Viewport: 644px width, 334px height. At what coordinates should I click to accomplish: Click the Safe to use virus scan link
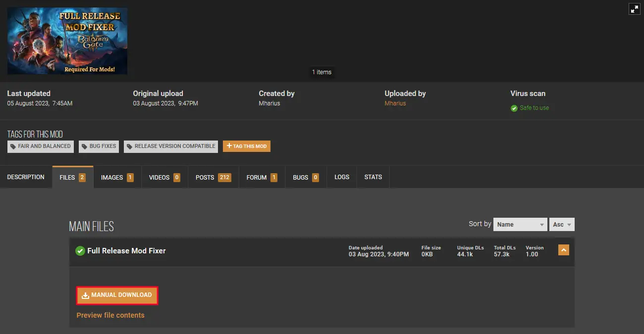[534, 108]
